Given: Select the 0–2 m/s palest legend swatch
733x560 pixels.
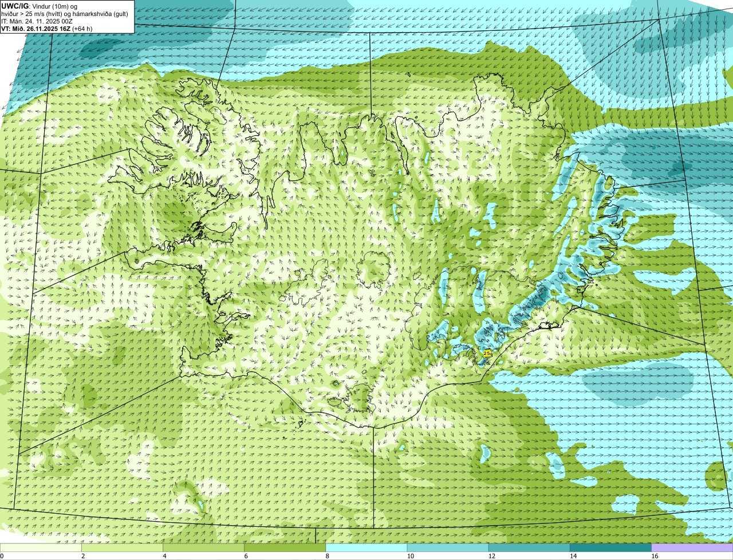Looking at the screenshot, I should tap(41, 548).
